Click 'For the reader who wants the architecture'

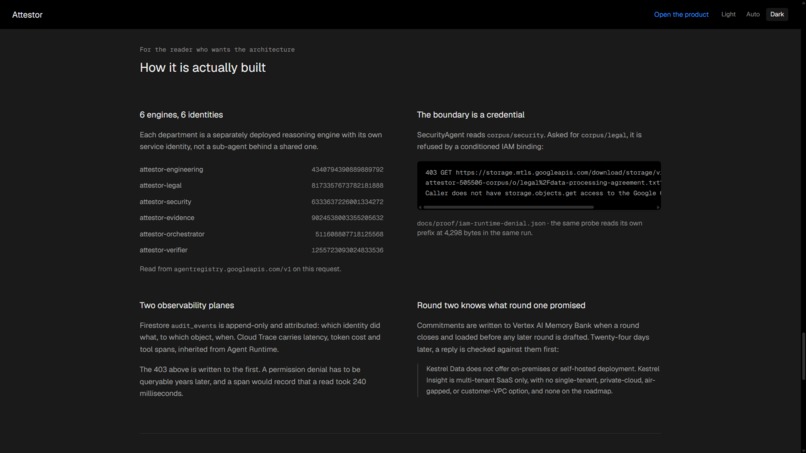217,49
